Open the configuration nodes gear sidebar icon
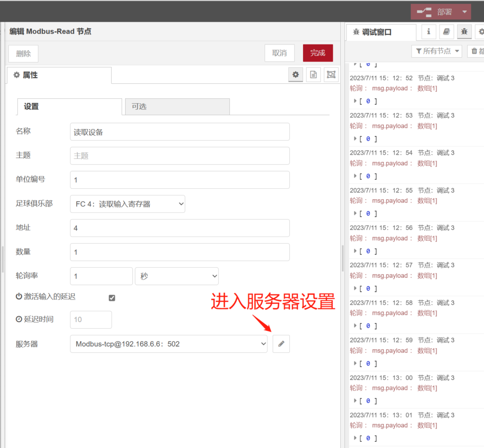484x448 pixels. (480, 32)
